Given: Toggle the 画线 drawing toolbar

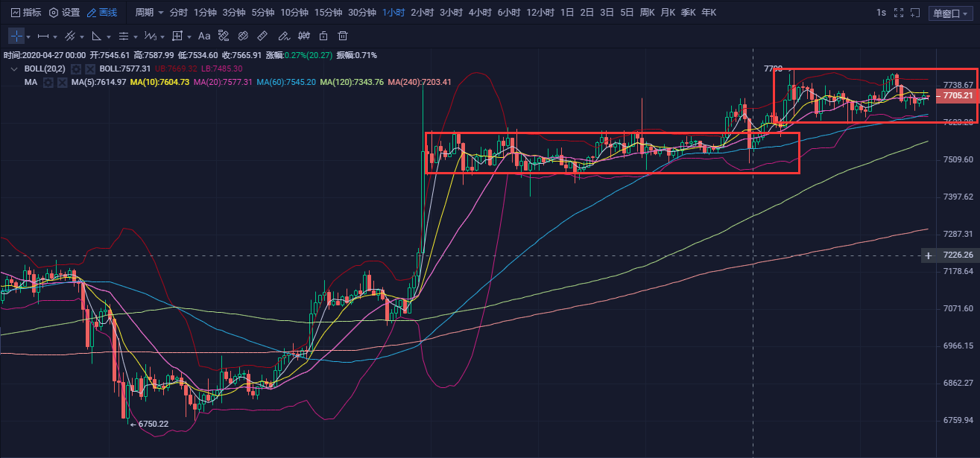Looking at the screenshot, I should [x=102, y=13].
